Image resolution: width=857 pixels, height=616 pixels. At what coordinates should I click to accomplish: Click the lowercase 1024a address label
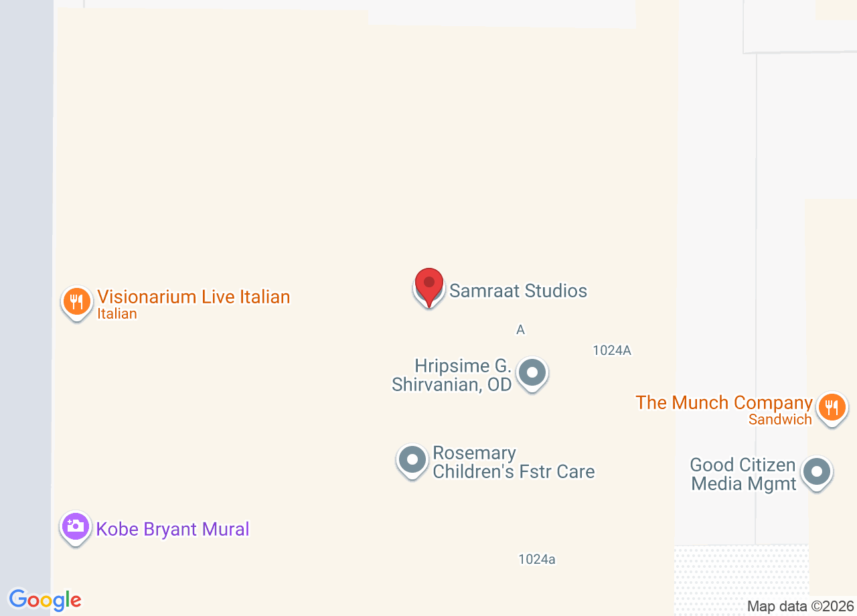pyautogui.click(x=537, y=559)
